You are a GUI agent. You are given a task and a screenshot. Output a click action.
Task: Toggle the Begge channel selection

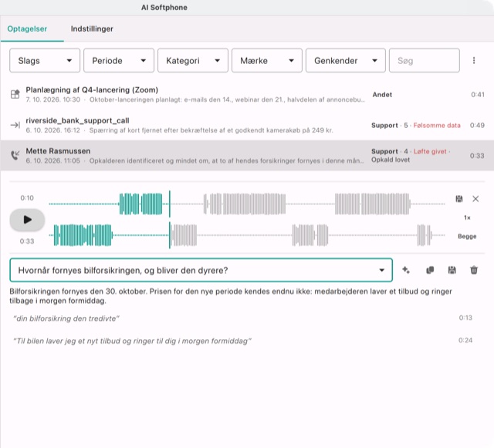[467, 237]
